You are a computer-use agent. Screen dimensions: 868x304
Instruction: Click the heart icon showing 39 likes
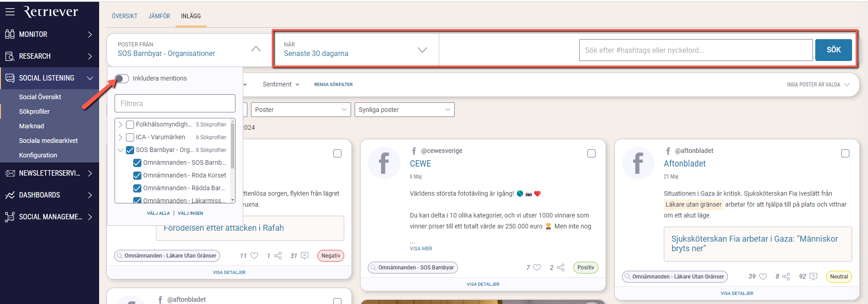coord(763,276)
